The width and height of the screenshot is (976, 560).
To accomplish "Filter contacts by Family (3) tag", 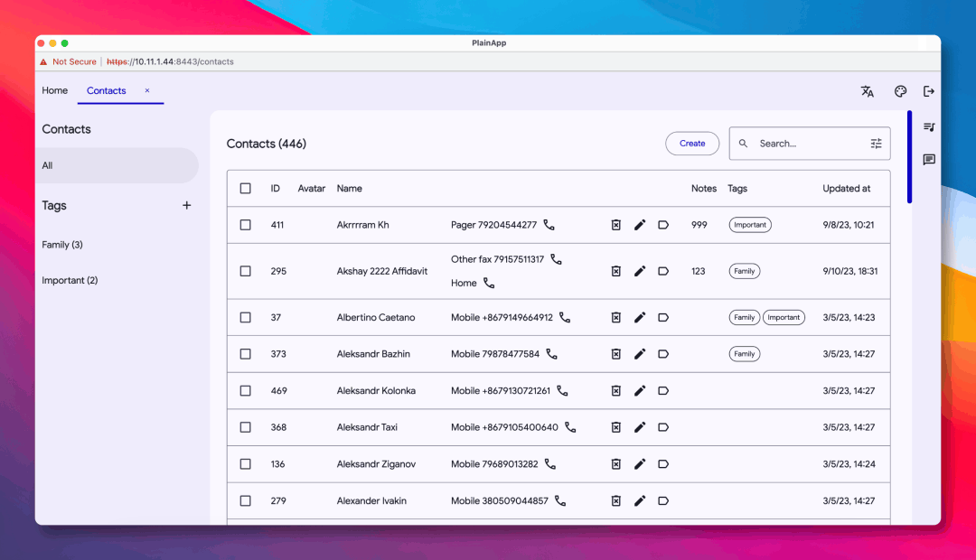I will click(x=62, y=245).
